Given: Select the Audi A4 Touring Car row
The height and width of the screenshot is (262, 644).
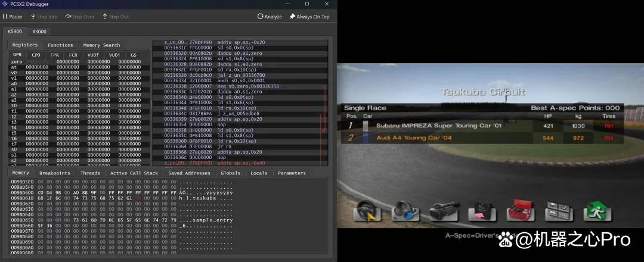Looking at the screenshot, I should (482, 138).
